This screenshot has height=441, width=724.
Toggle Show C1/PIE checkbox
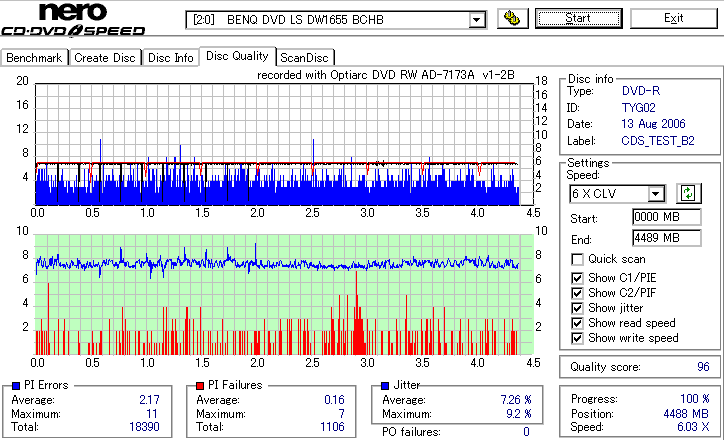577,278
